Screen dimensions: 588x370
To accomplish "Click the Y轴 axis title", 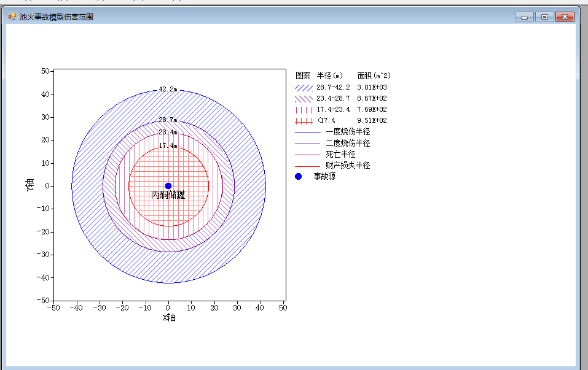I will point(30,185).
